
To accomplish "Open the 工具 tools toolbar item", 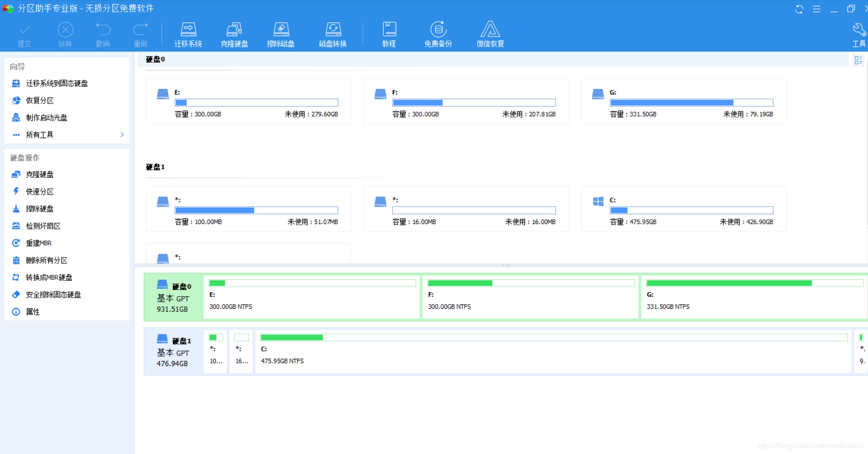I will pos(859,35).
